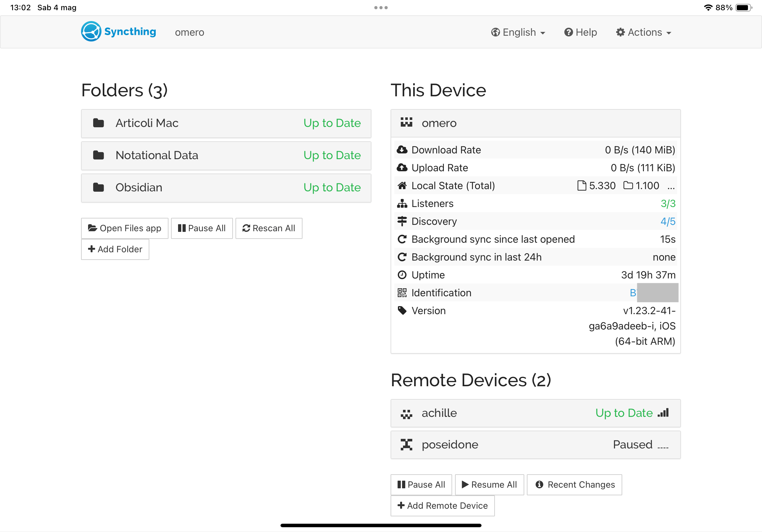Viewport: 762px width, 532px height.
Task: Open the Actions dropdown menu
Action: coord(644,32)
